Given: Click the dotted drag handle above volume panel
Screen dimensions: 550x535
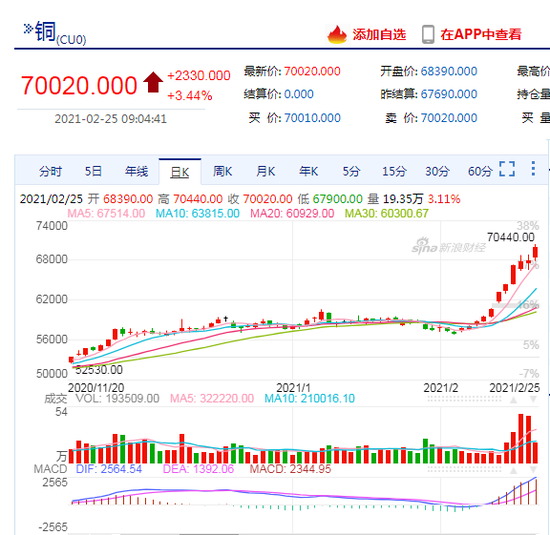Looking at the screenshot, I should click(x=464, y=399).
